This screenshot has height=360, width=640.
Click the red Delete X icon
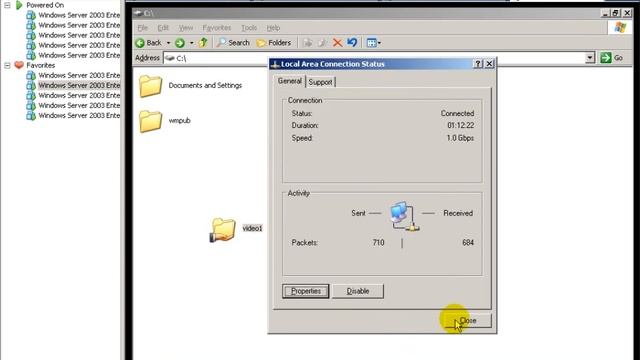click(x=337, y=42)
